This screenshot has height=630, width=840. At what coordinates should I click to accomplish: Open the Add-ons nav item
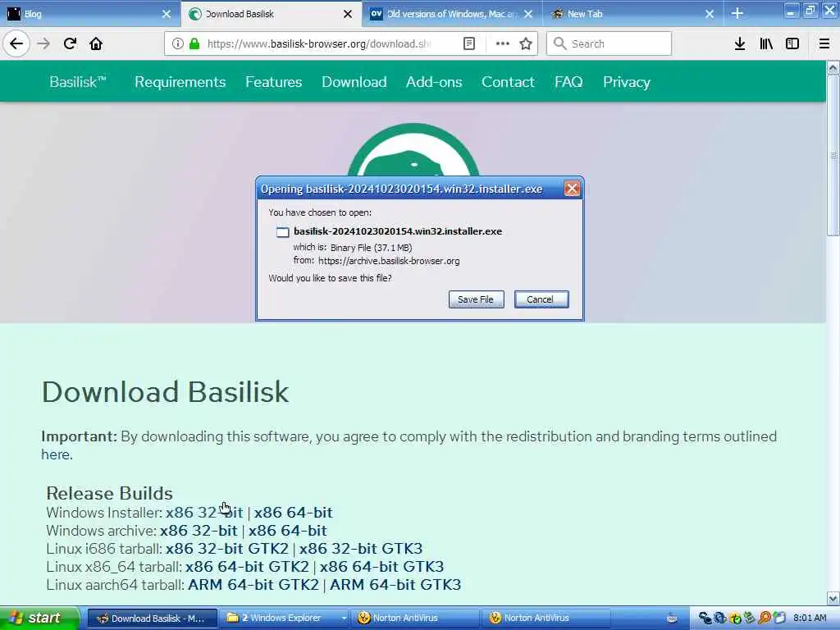pos(434,82)
